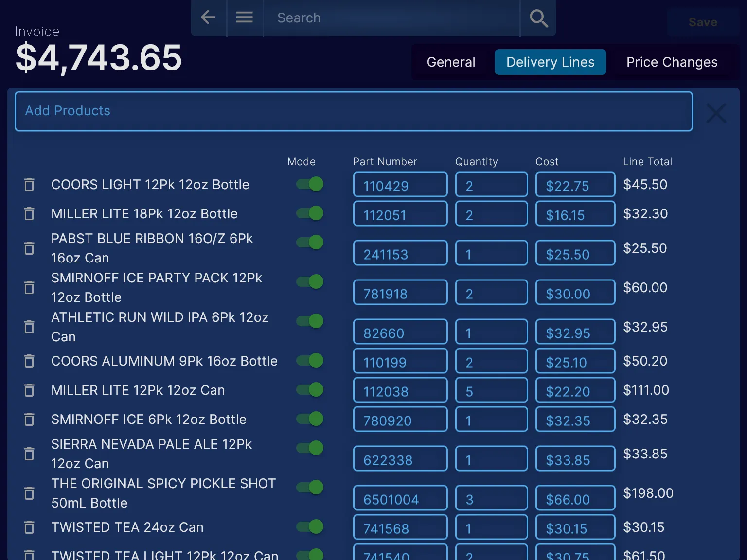Edit the $66.00 cost field
Image resolution: width=747 pixels, height=560 pixels.
pyautogui.click(x=575, y=498)
